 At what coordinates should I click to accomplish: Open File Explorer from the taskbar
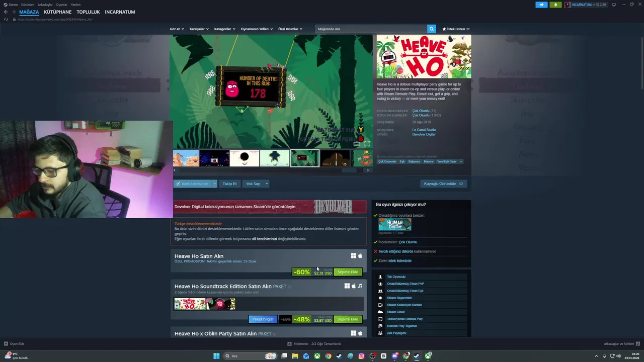(x=295, y=356)
